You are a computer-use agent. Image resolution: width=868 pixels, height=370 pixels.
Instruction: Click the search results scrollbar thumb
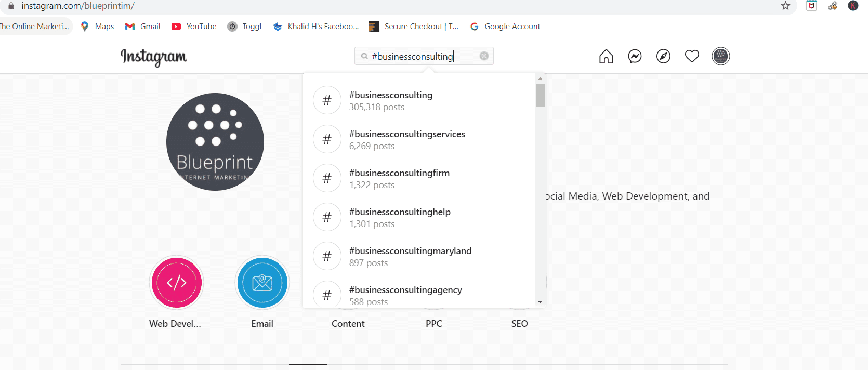tap(540, 95)
